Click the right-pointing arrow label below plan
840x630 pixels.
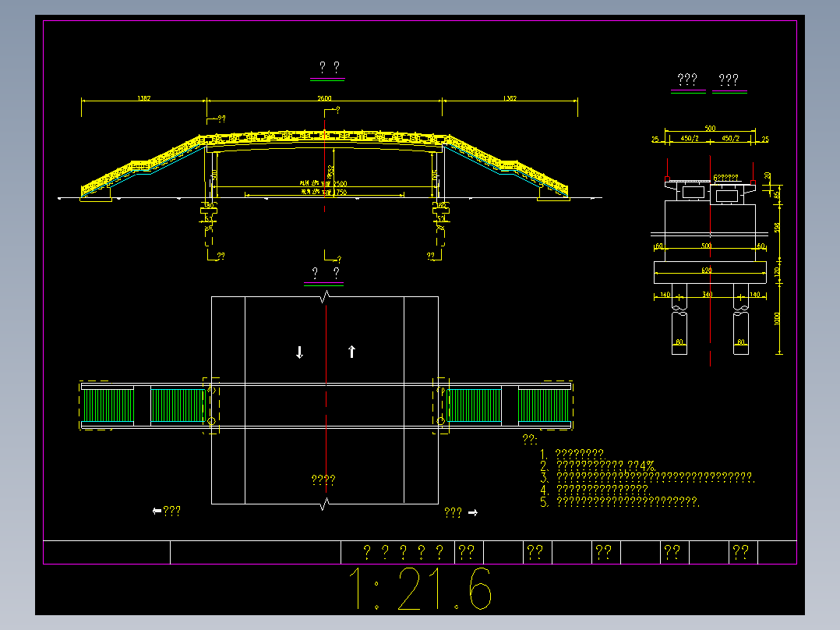tap(461, 512)
